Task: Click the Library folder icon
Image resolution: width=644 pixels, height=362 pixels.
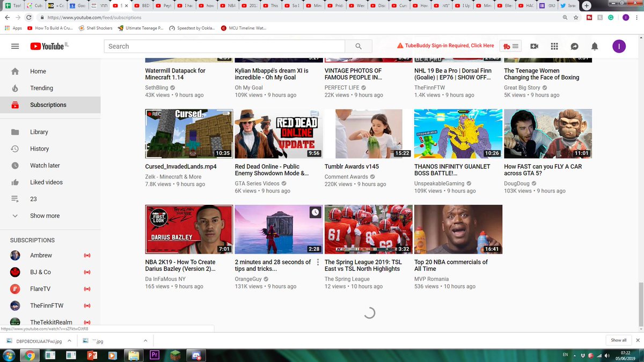Action: pyautogui.click(x=15, y=132)
